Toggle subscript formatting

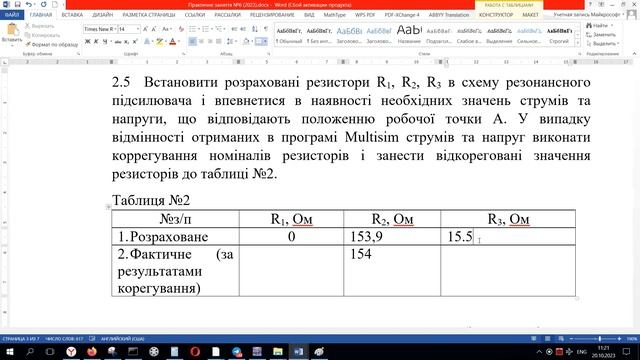[127, 42]
